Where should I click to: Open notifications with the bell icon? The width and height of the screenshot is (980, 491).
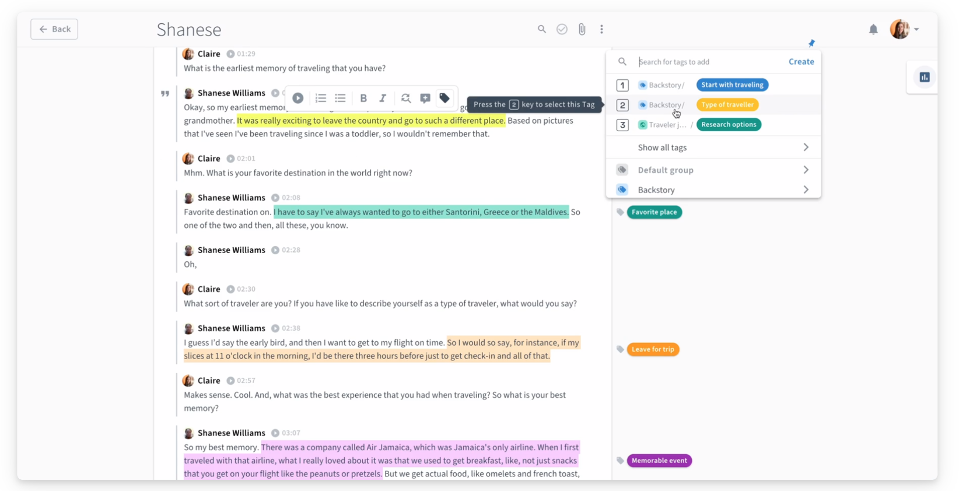coord(873,29)
